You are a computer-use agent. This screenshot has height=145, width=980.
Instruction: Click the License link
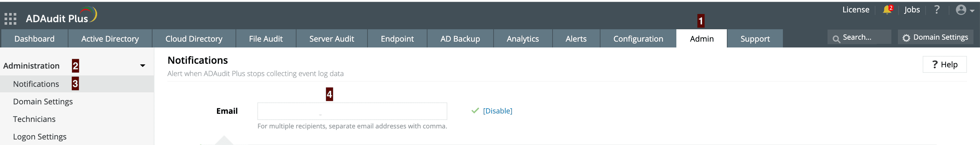(x=856, y=10)
